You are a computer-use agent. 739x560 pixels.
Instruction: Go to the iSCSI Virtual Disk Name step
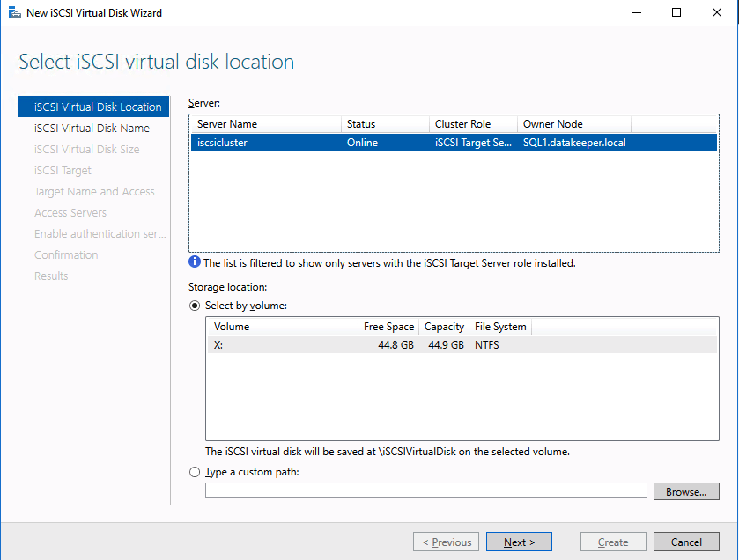click(92, 129)
